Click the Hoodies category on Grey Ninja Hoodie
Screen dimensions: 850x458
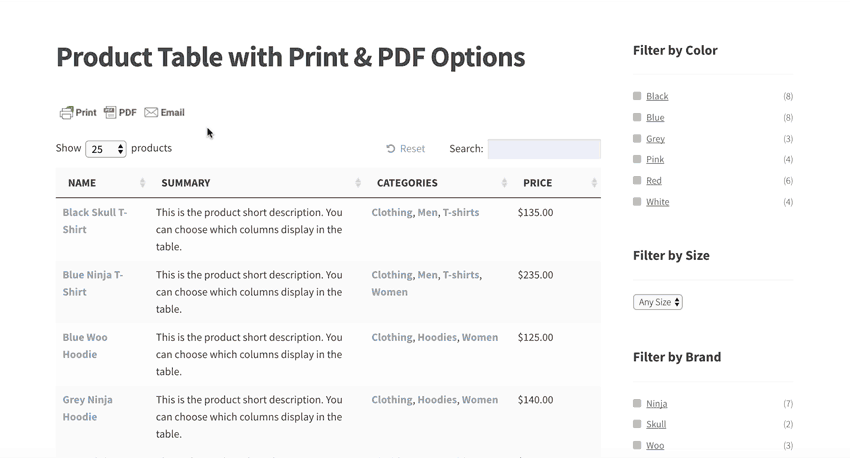click(x=437, y=399)
